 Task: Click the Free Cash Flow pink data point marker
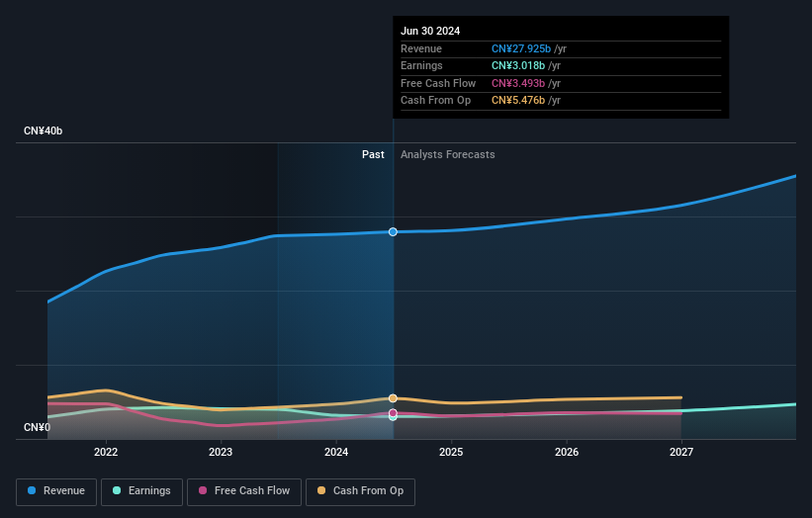pyautogui.click(x=393, y=413)
